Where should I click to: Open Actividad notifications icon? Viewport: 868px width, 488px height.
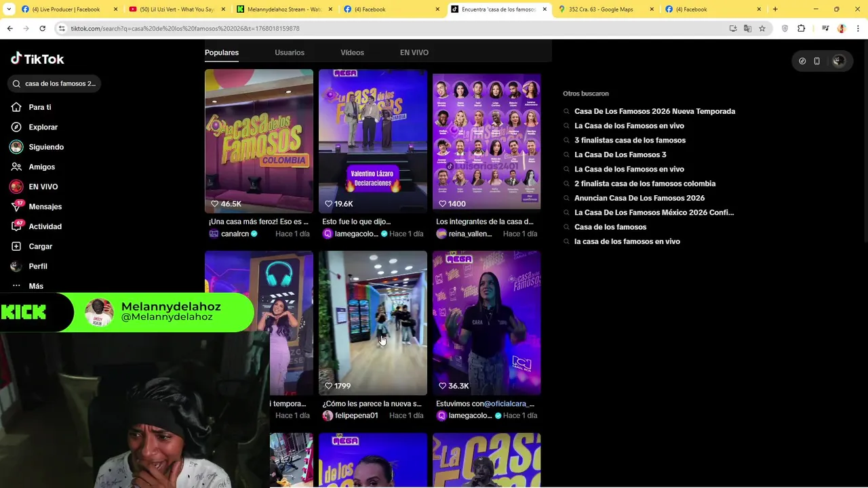pyautogui.click(x=16, y=226)
